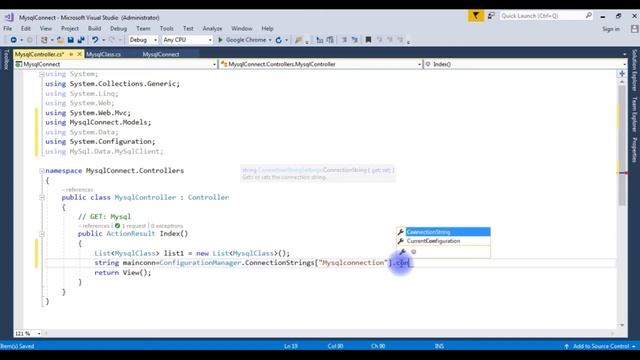This screenshot has height=360, width=640.
Task: Click the feedback icon beside Quick Launch
Action: point(491,16)
